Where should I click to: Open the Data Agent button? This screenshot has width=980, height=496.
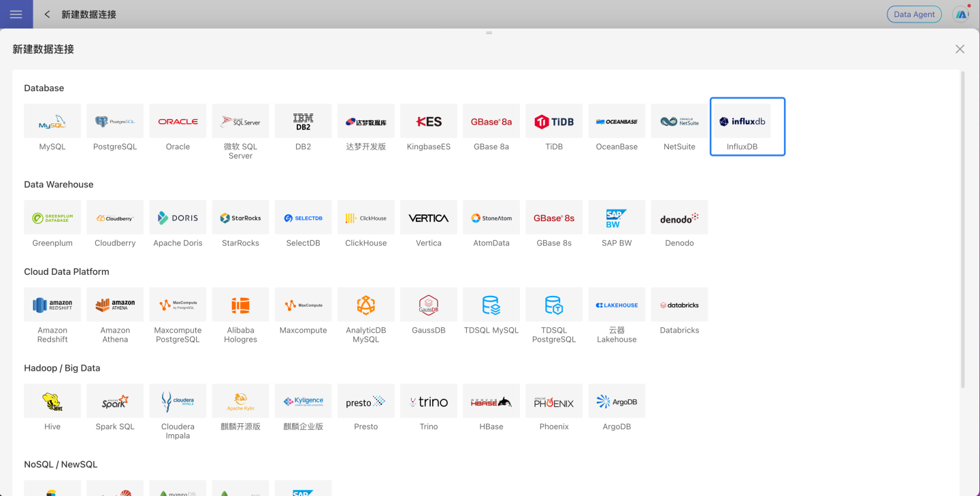[914, 14]
